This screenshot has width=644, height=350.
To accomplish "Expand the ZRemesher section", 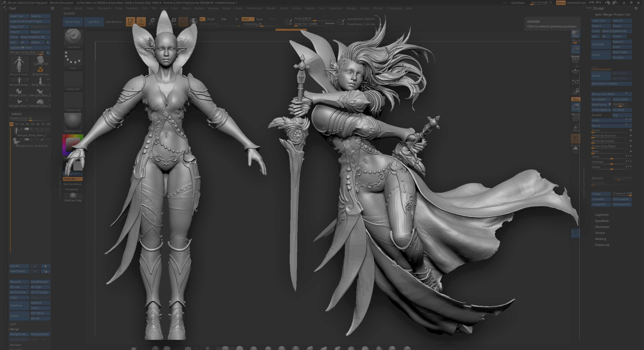I will [x=602, y=227].
